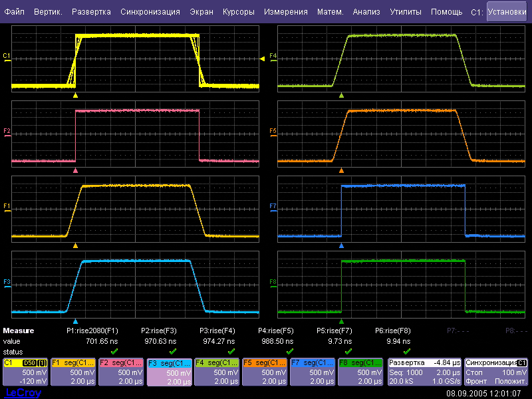Viewport: 532px width, 399px height.
Task: Expand the Матем. menu
Action: [x=331, y=12]
